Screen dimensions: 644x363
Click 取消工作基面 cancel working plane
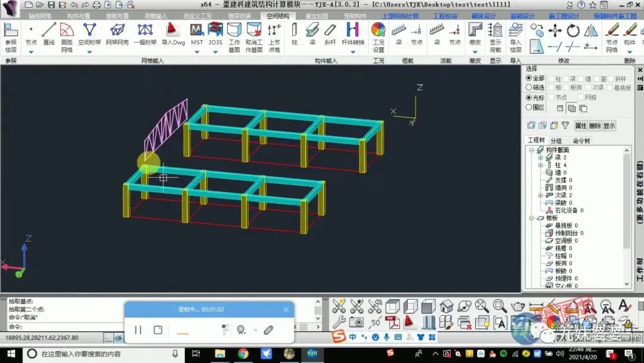254,38
